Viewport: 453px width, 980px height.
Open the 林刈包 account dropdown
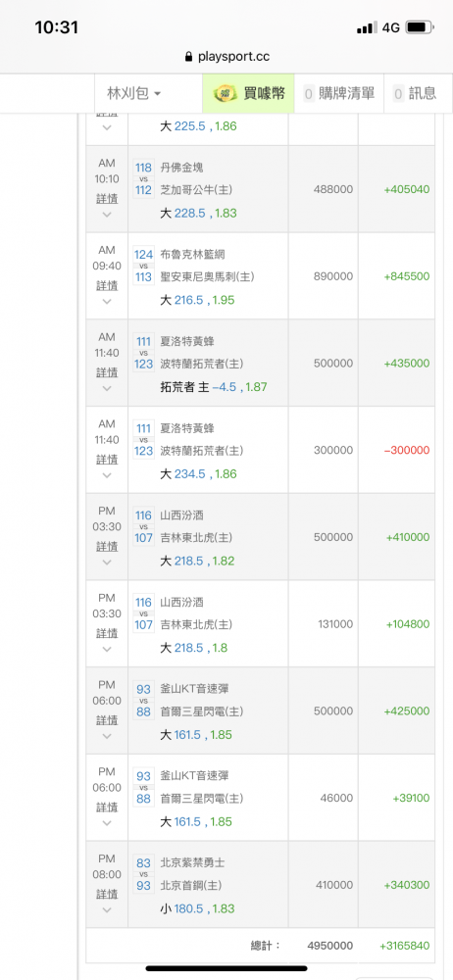pyautogui.click(x=134, y=94)
